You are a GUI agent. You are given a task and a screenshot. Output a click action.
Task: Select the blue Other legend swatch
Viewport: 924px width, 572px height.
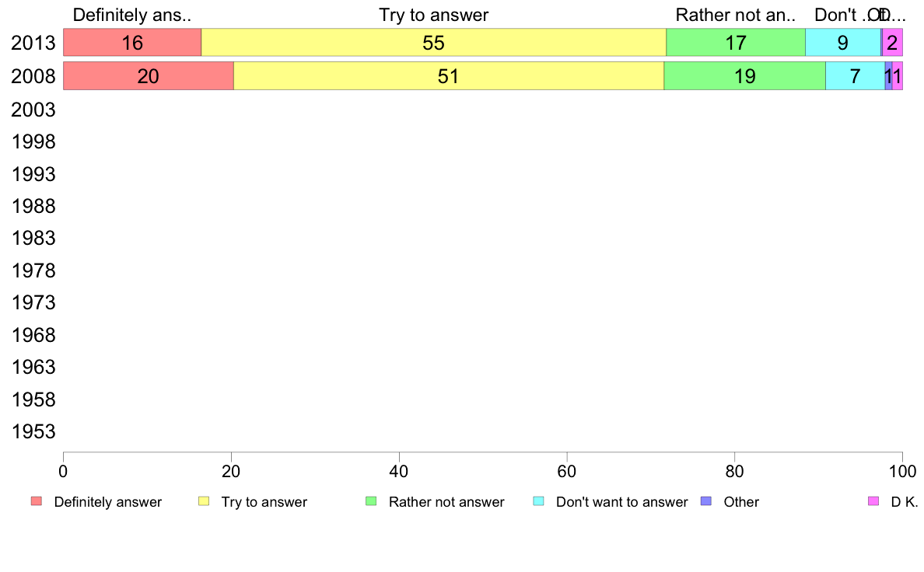coord(706,501)
